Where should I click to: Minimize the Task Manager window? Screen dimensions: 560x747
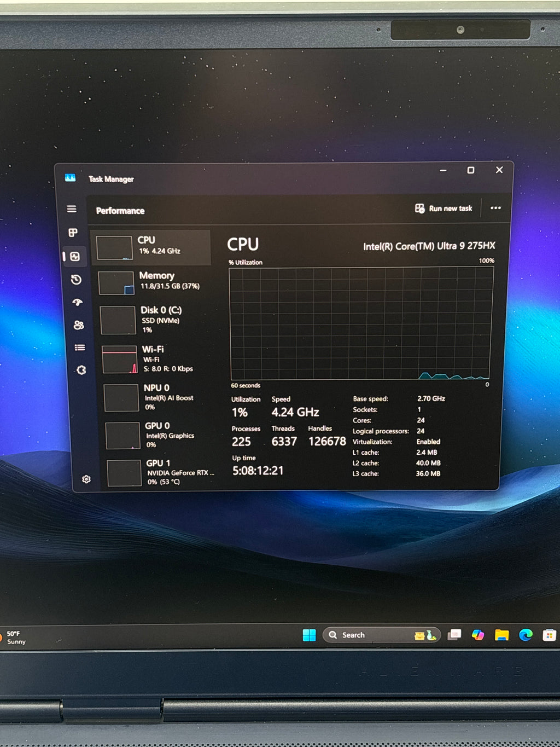[x=443, y=170]
